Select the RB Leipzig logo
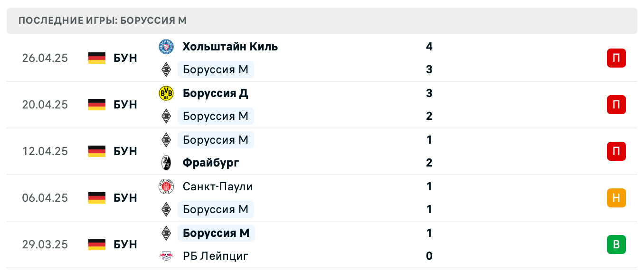This screenshot has height=275, width=644. (x=167, y=256)
